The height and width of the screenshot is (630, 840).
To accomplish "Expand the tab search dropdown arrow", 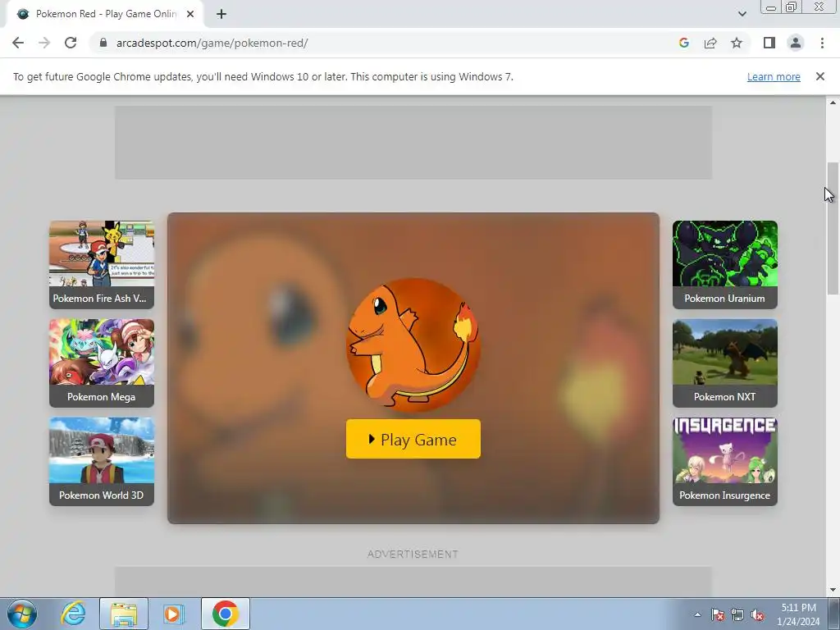I will point(742,14).
